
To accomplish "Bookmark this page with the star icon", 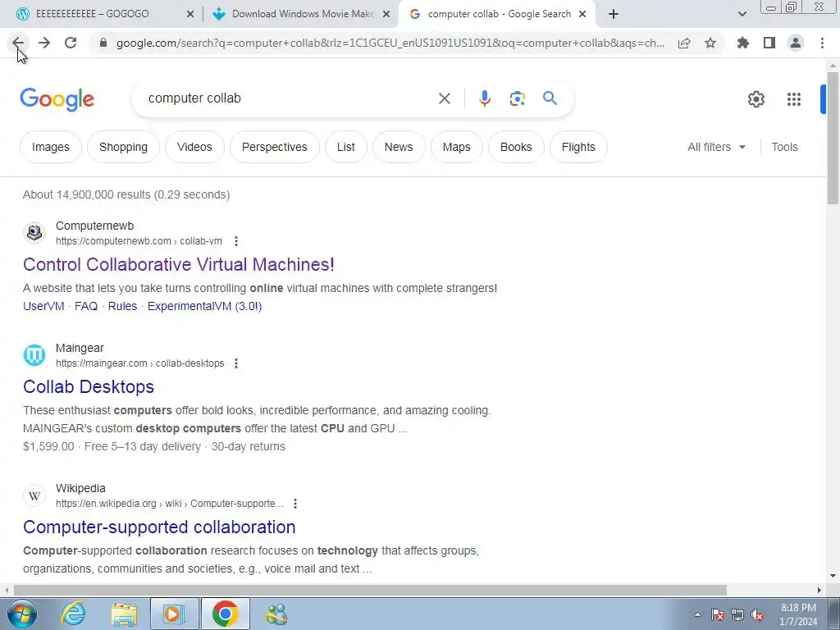I will [x=710, y=43].
